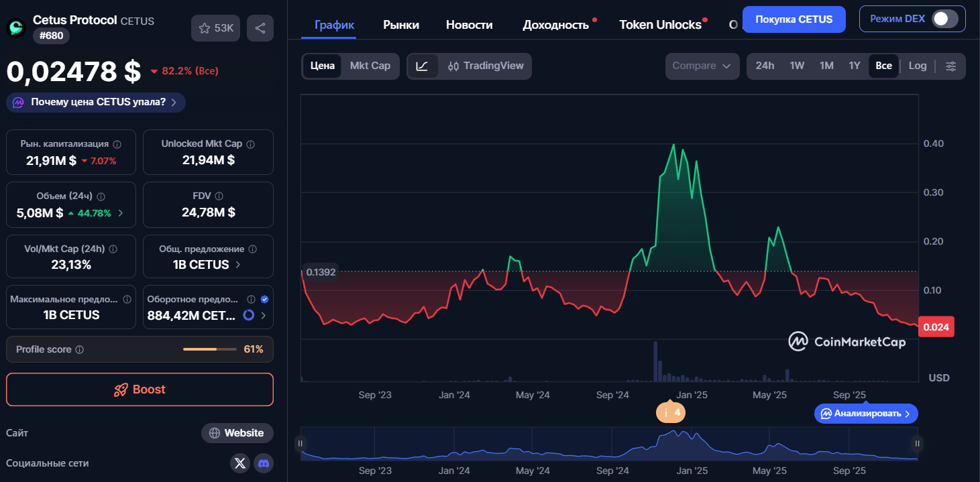Open the CETUS Discord community icon
Viewport: 980px width, 482px height.
pos(264,463)
